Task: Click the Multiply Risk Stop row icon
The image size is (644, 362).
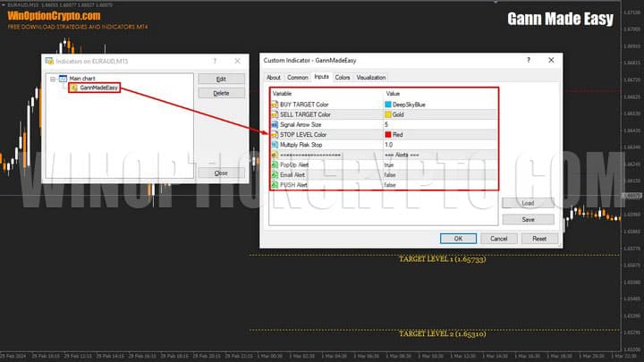Action: pyautogui.click(x=273, y=145)
